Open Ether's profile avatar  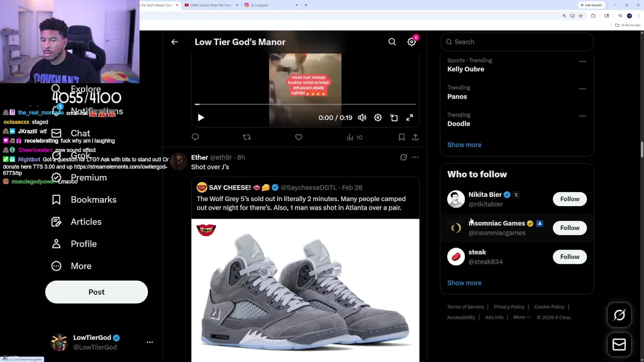pyautogui.click(x=179, y=162)
